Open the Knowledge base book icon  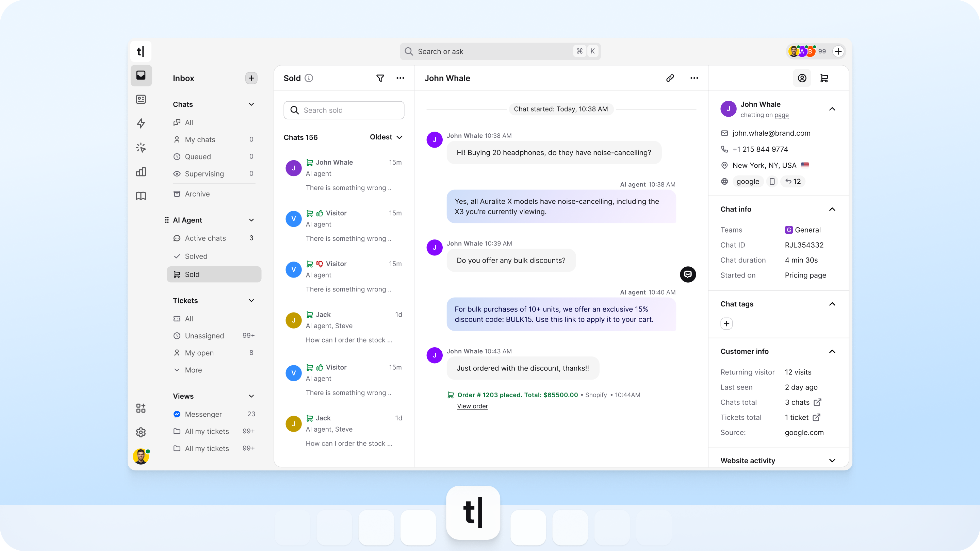tap(141, 196)
